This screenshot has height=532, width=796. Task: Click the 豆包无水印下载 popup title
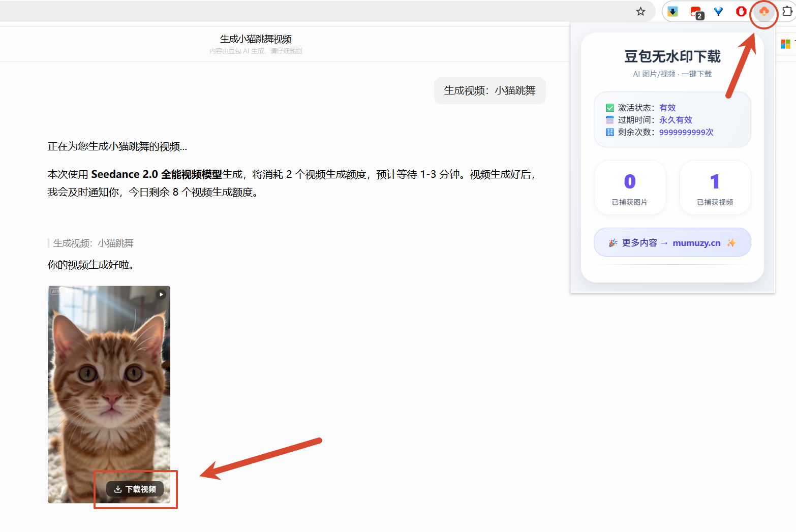click(x=672, y=56)
